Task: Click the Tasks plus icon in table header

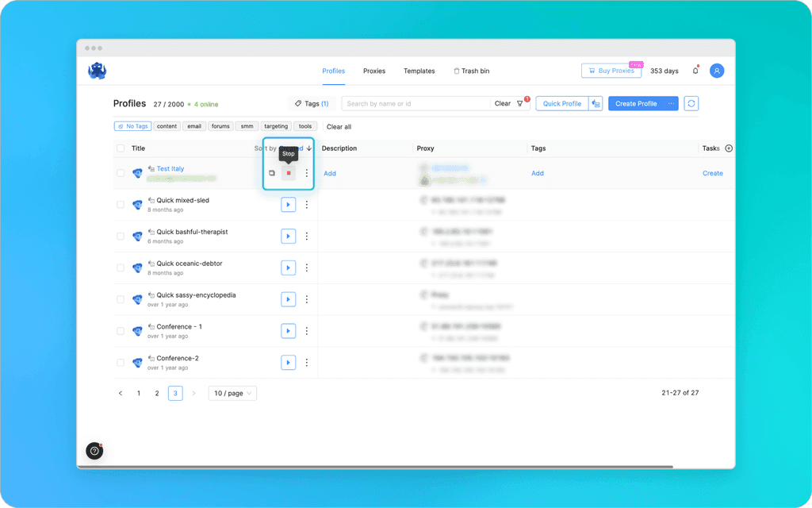Action: 728,148
